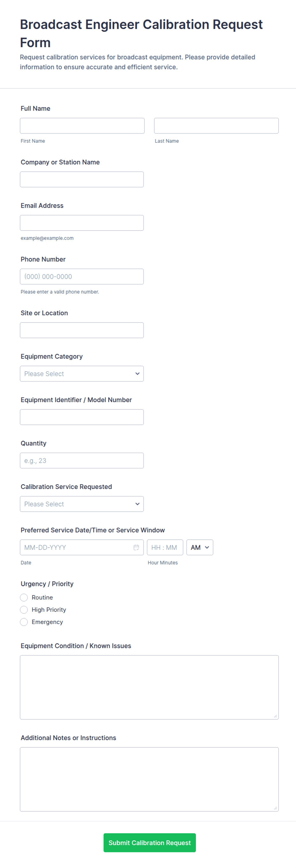Image resolution: width=296 pixels, height=868 pixels.
Task: Click the Email Address input box
Action: click(82, 223)
